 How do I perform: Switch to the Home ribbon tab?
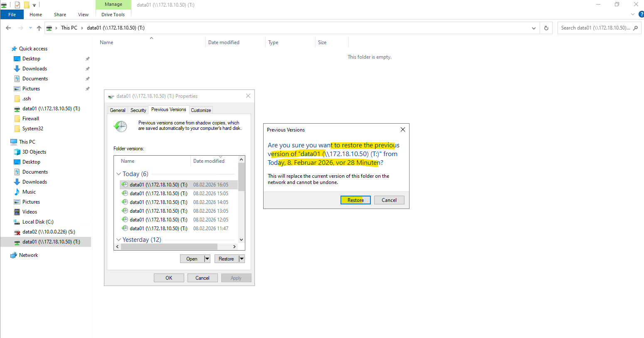(36, 15)
